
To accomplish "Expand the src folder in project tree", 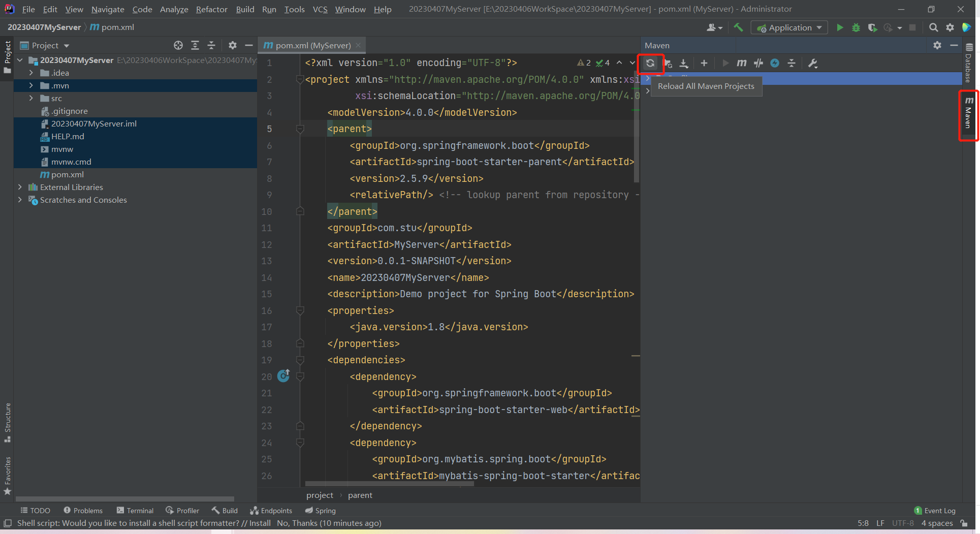I will 31,98.
